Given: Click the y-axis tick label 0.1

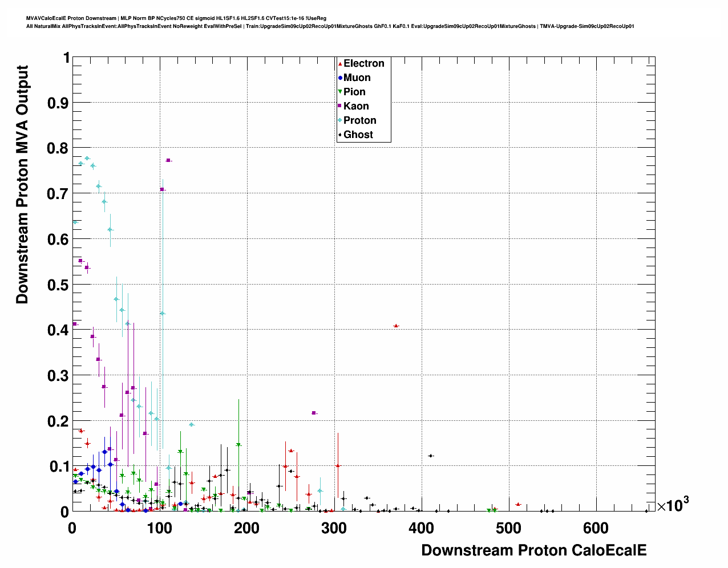Looking at the screenshot, I should pyautogui.click(x=58, y=467).
